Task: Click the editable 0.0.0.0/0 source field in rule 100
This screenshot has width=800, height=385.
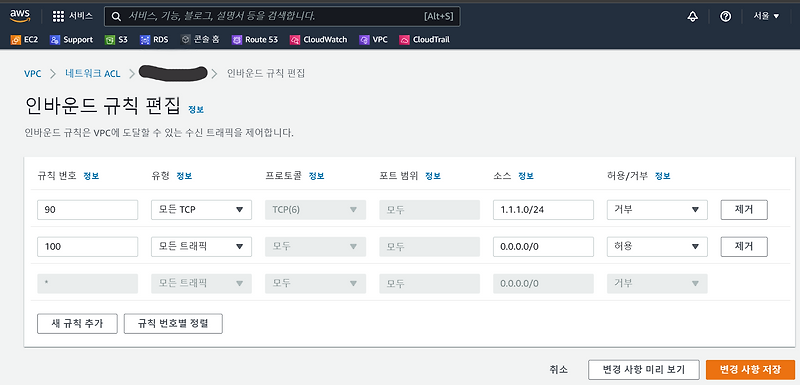Action: point(543,246)
